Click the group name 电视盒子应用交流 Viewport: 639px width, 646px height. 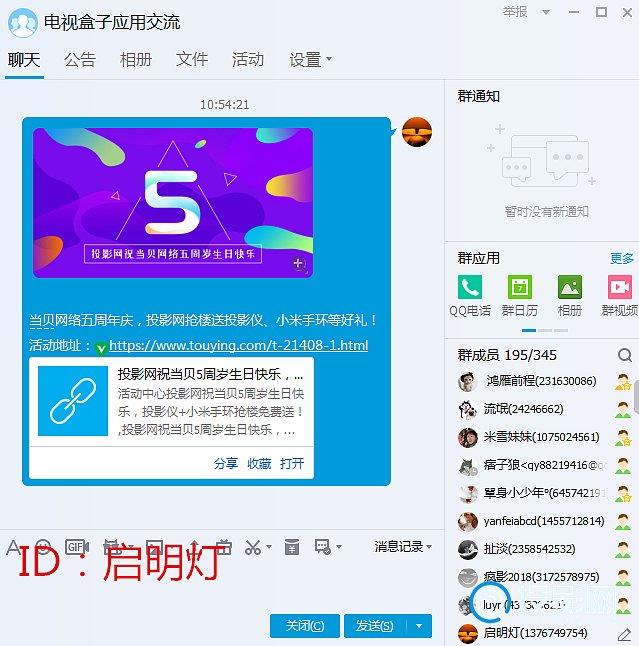point(112,23)
